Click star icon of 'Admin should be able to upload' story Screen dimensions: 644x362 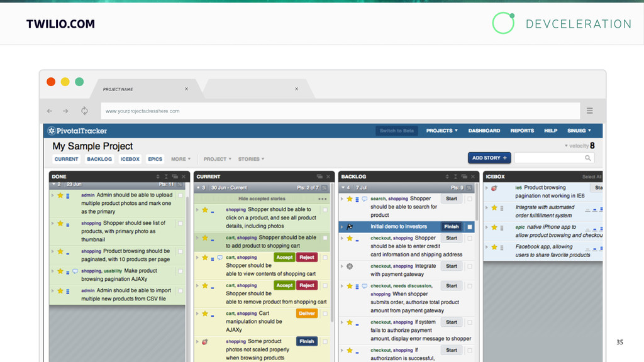pos(60,195)
